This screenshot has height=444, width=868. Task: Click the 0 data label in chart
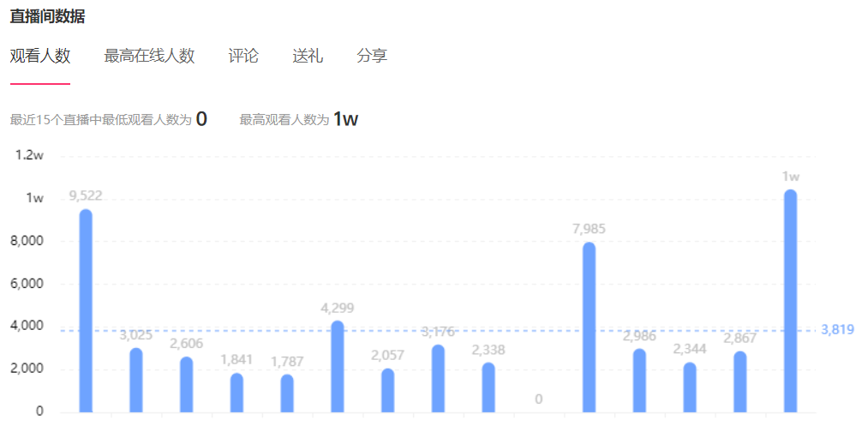pos(539,399)
